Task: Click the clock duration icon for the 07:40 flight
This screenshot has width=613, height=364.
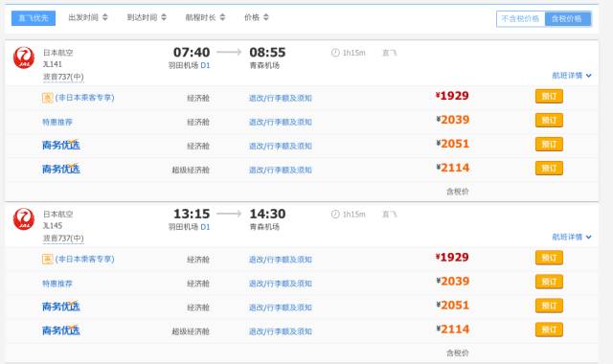Action: pyautogui.click(x=335, y=53)
